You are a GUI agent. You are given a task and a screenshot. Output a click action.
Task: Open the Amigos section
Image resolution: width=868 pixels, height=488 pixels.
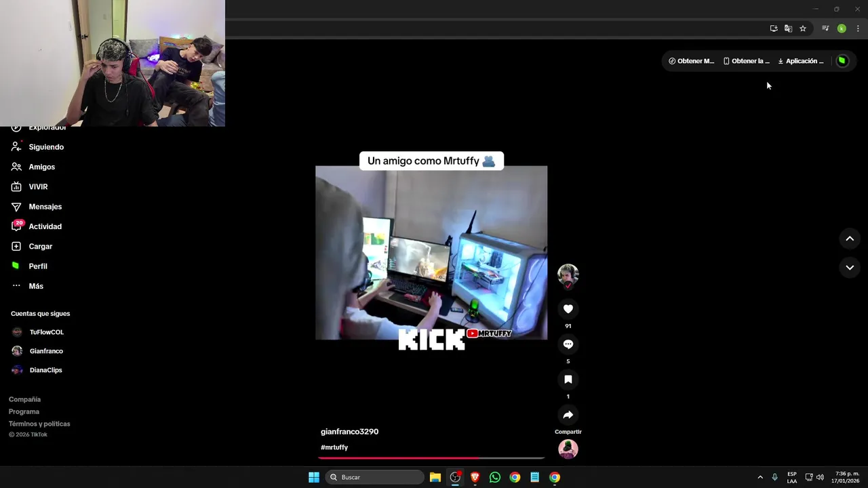click(x=33, y=167)
